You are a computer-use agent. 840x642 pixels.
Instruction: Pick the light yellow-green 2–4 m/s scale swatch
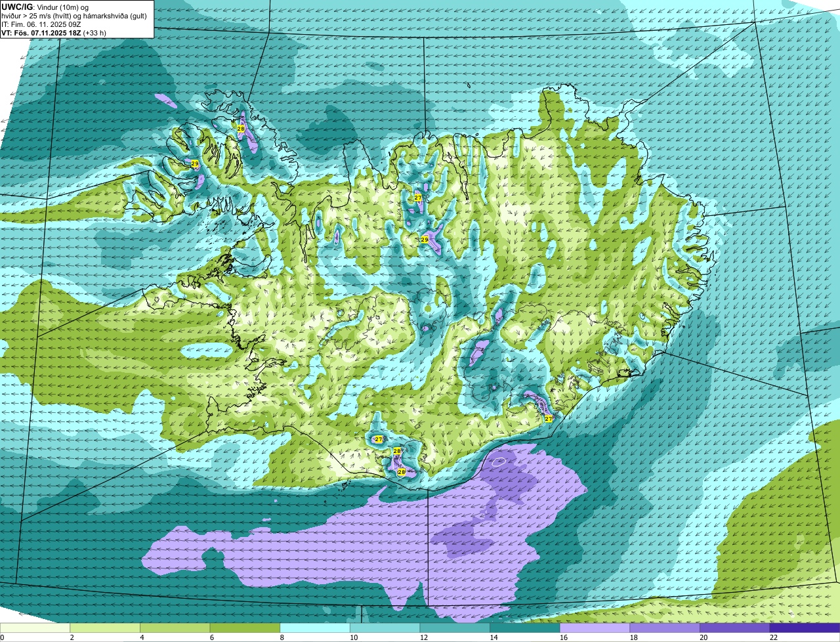click(105, 628)
